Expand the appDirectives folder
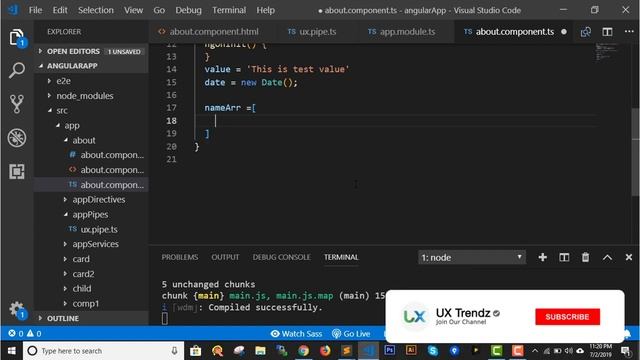The height and width of the screenshot is (360, 640). pyautogui.click(x=98, y=200)
